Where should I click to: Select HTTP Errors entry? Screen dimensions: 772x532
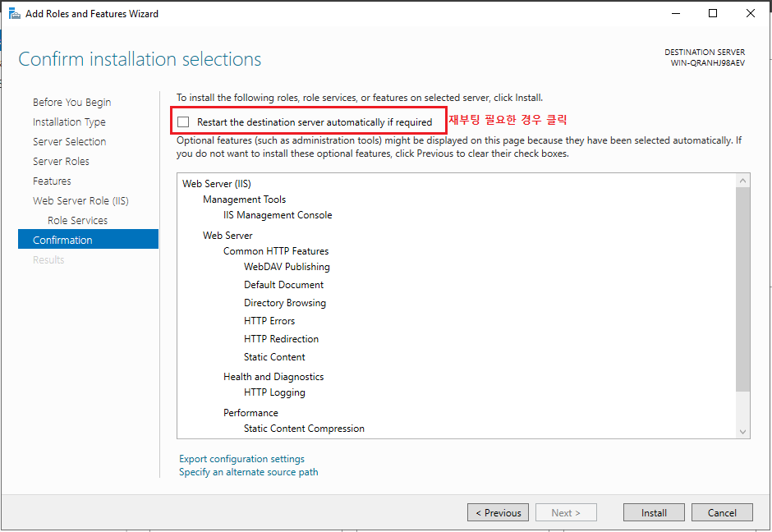tap(269, 321)
